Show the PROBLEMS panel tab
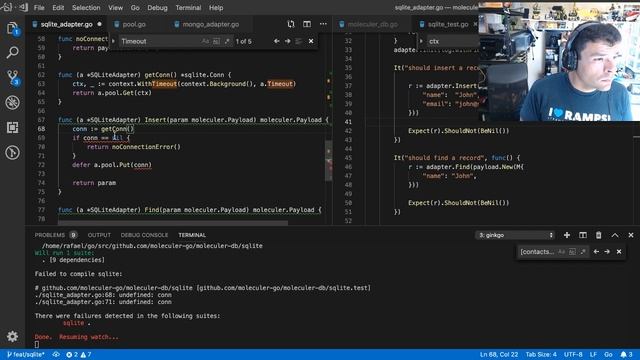Screen dimensions: 640x360 [50, 235]
